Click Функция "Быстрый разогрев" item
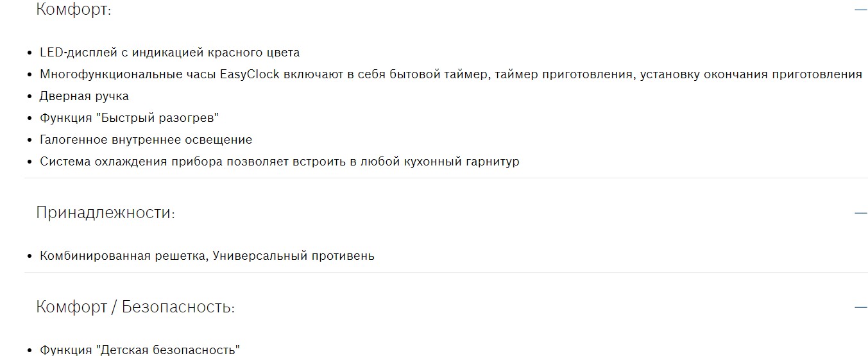868x356 pixels. pos(130,118)
